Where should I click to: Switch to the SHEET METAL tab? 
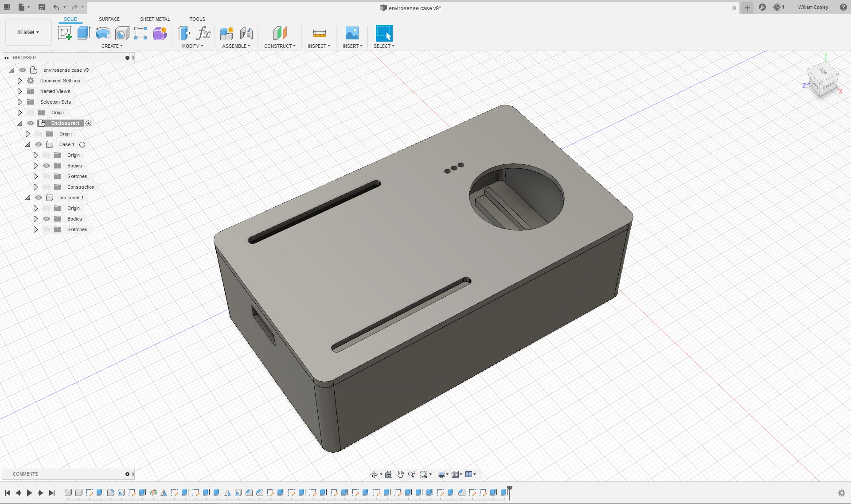point(155,19)
